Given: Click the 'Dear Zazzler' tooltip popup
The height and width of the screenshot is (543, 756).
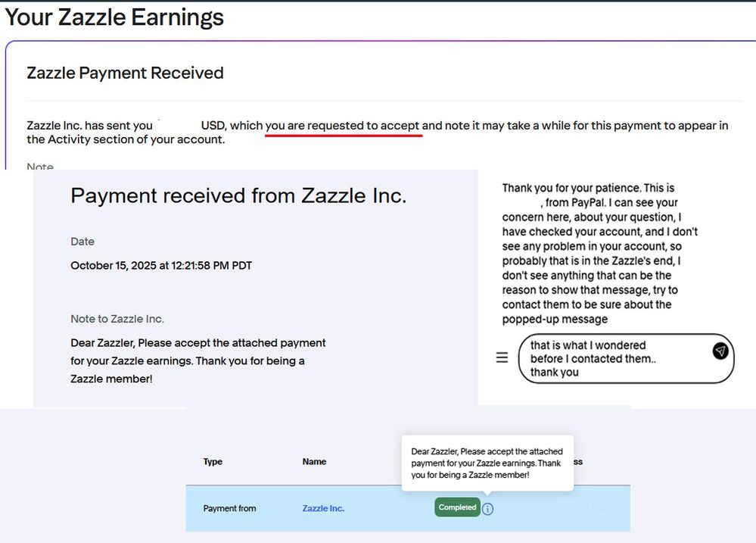Looking at the screenshot, I should tap(487, 463).
